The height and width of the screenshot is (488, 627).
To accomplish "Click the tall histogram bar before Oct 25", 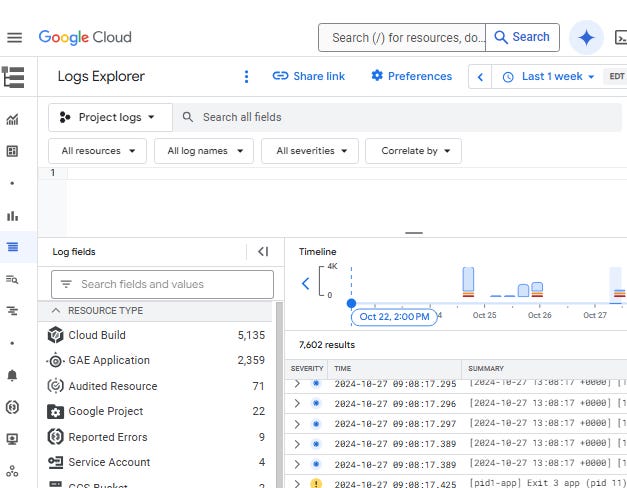I will [468, 282].
